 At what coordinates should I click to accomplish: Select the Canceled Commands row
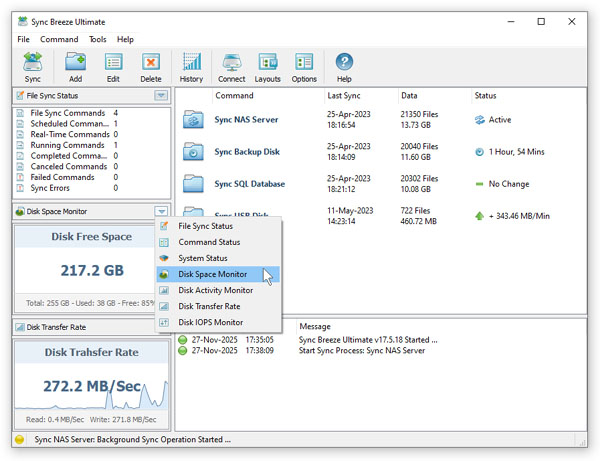(92, 166)
